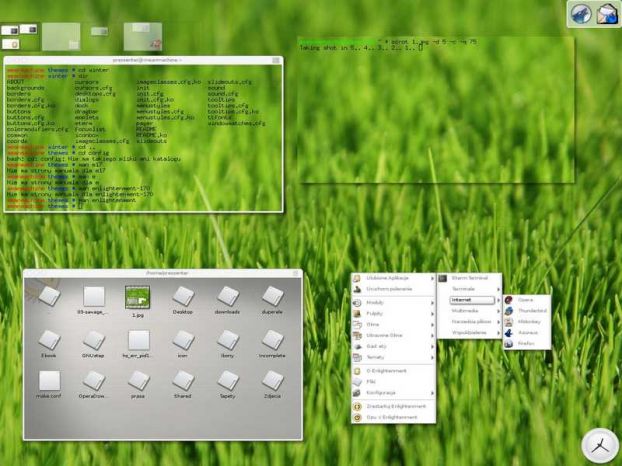Launch Eterm Terminal from the applications submenu
This screenshot has height=466, width=622.
point(469,278)
